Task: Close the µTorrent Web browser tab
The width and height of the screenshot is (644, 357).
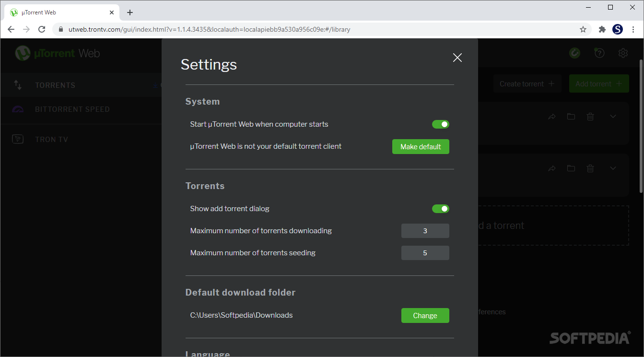Action: [111, 12]
